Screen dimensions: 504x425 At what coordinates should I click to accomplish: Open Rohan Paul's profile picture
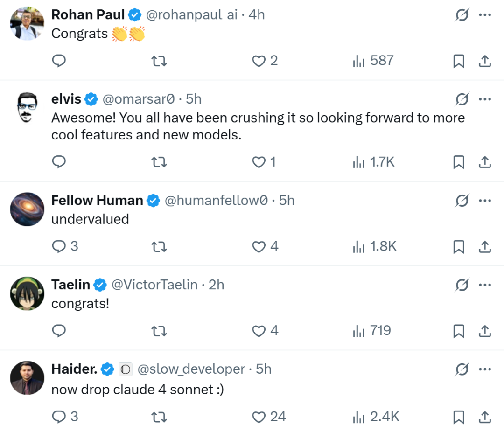[27, 23]
